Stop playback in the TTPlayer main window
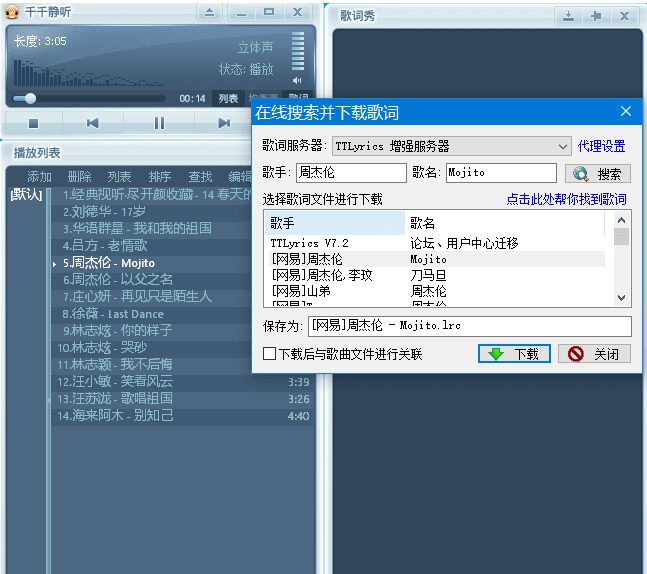This screenshot has width=647, height=574. click(x=33, y=123)
